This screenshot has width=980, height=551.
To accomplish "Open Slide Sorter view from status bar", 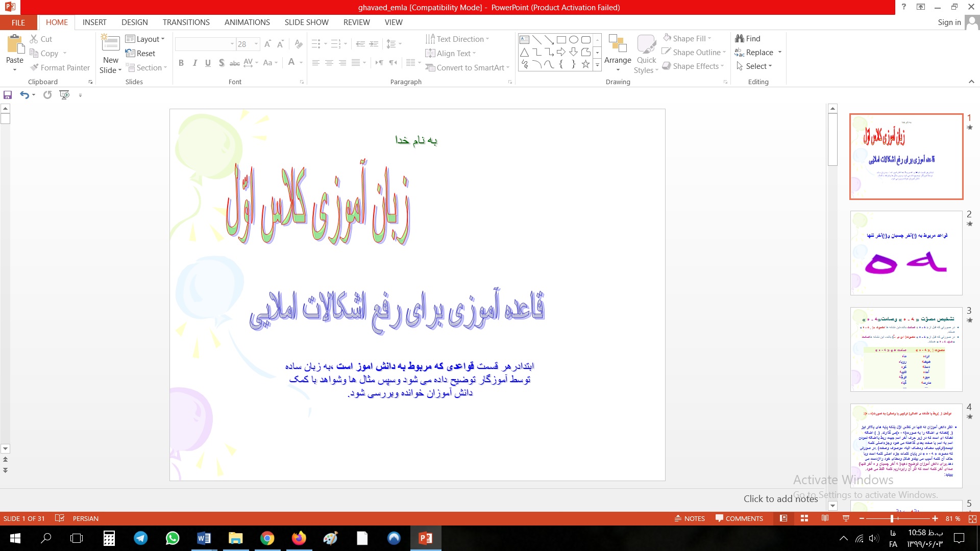I will click(x=804, y=518).
